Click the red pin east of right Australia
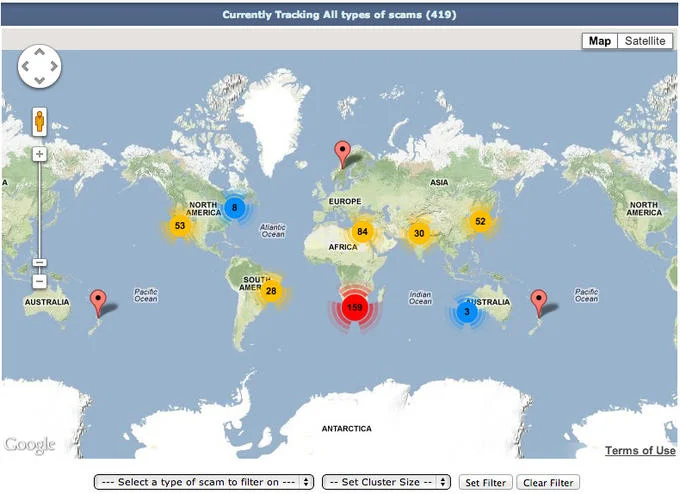680x494 pixels. click(x=539, y=303)
